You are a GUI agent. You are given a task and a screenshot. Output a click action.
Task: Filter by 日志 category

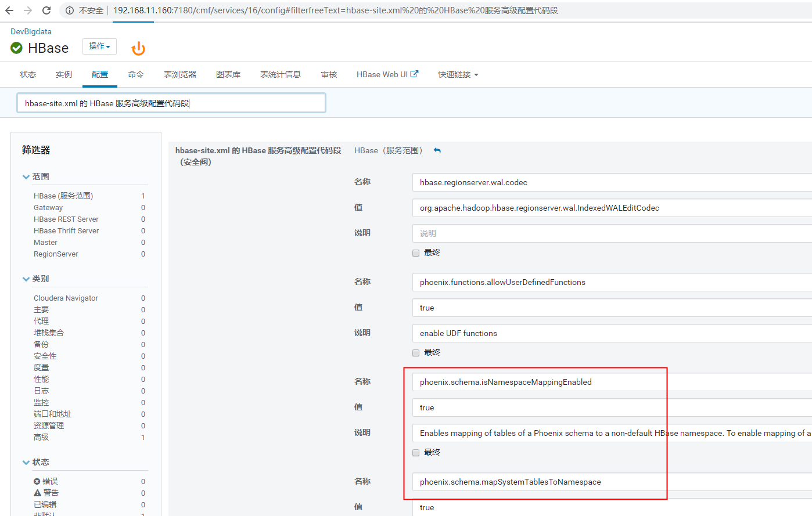[x=41, y=391]
